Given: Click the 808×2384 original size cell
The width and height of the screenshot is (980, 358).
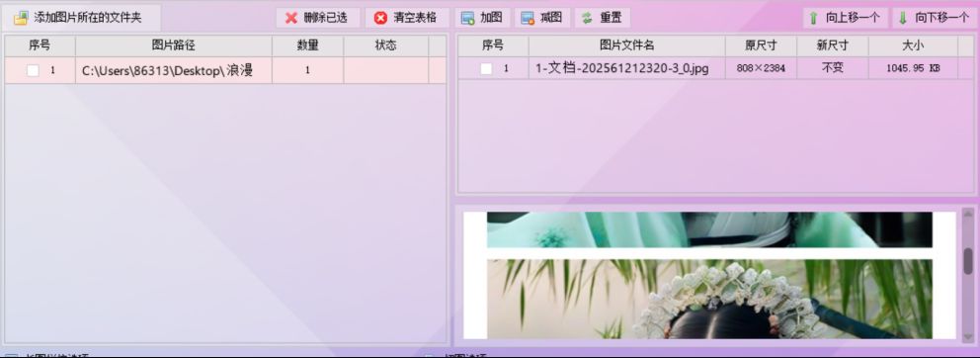Looking at the screenshot, I should tap(761, 68).
